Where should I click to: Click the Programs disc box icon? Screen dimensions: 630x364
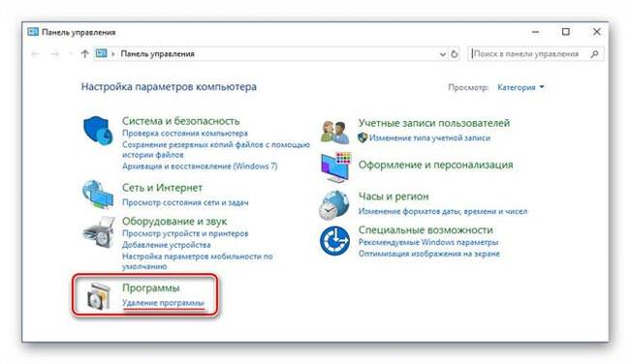[x=99, y=296]
